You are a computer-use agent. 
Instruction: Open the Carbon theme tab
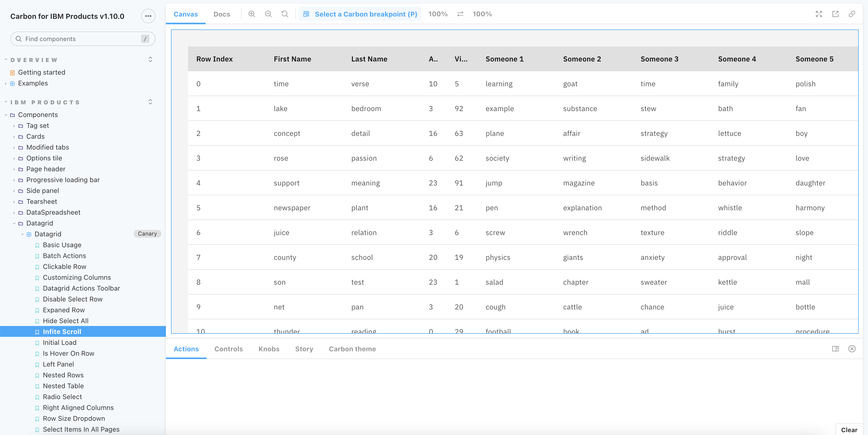pyautogui.click(x=352, y=349)
